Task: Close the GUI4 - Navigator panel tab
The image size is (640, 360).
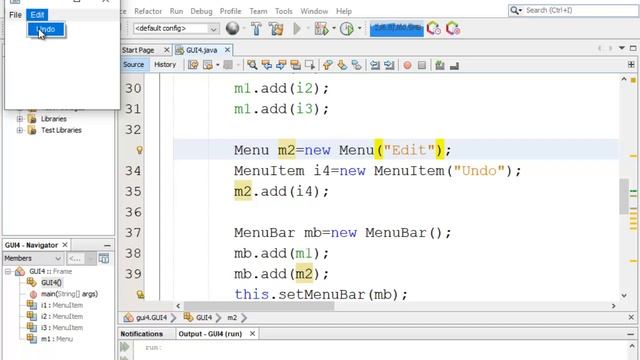Action: (64, 245)
